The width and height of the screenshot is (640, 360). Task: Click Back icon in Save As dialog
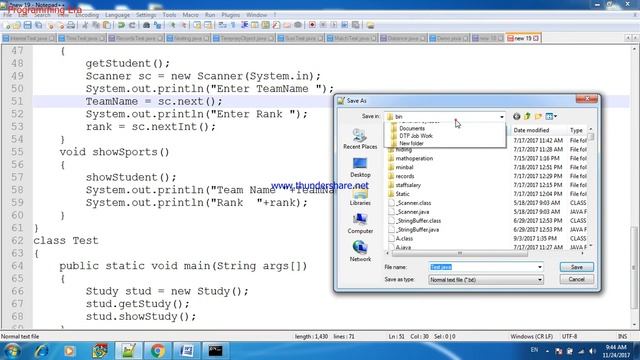tap(516, 116)
